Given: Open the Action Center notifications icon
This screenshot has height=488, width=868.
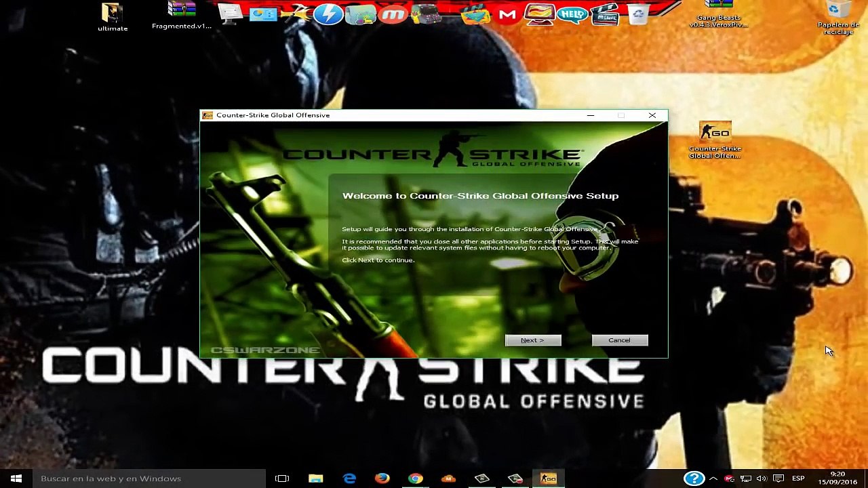Looking at the screenshot, I should pyautogui.click(x=778, y=479).
